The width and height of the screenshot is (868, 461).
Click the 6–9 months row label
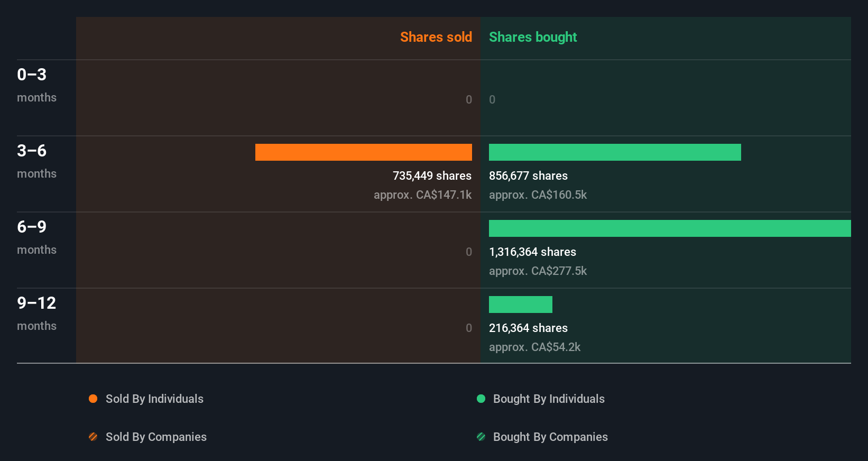(36, 237)
